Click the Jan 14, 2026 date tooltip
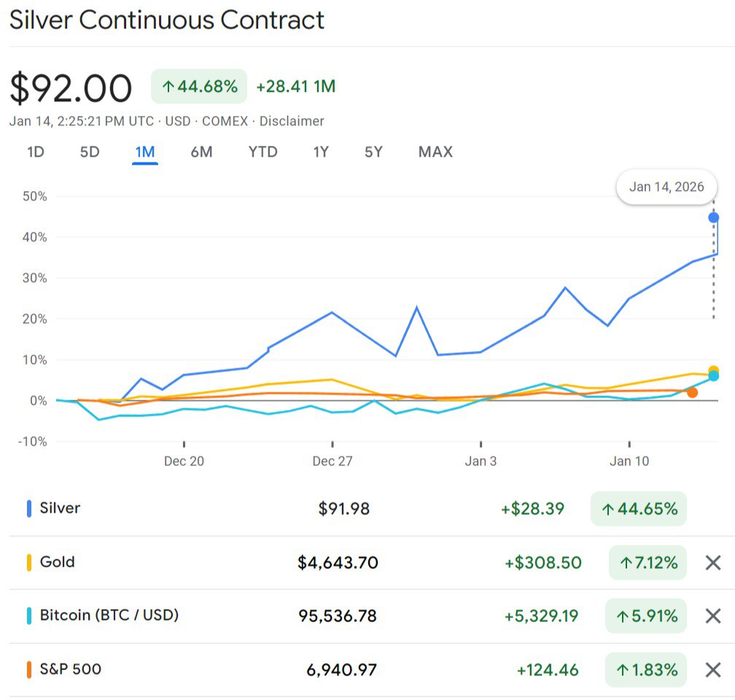735x700 pixels. point(666,187)
